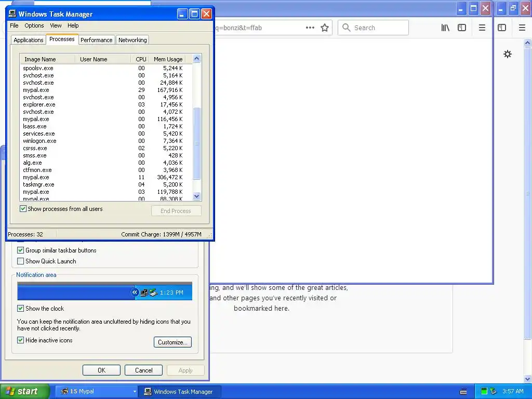
Task: Toggle the Show the clock checkbox
Action: [20, 309]
